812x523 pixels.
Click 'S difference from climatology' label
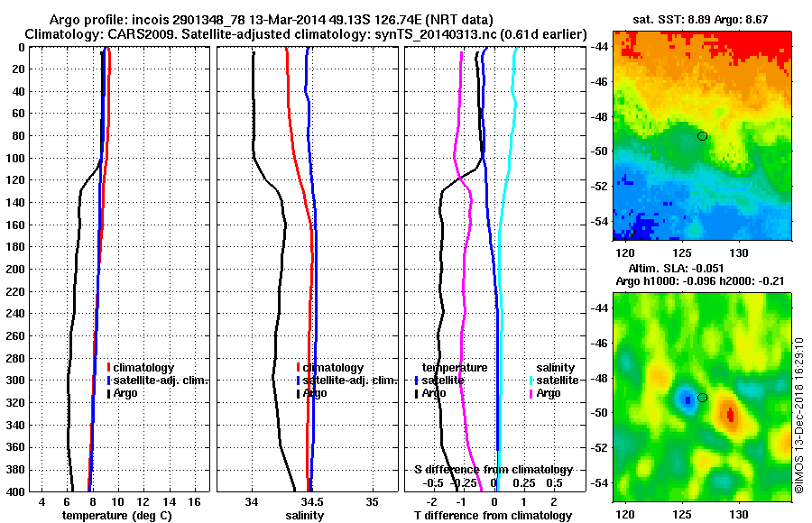pyautogui.click(x=494, y=470)
